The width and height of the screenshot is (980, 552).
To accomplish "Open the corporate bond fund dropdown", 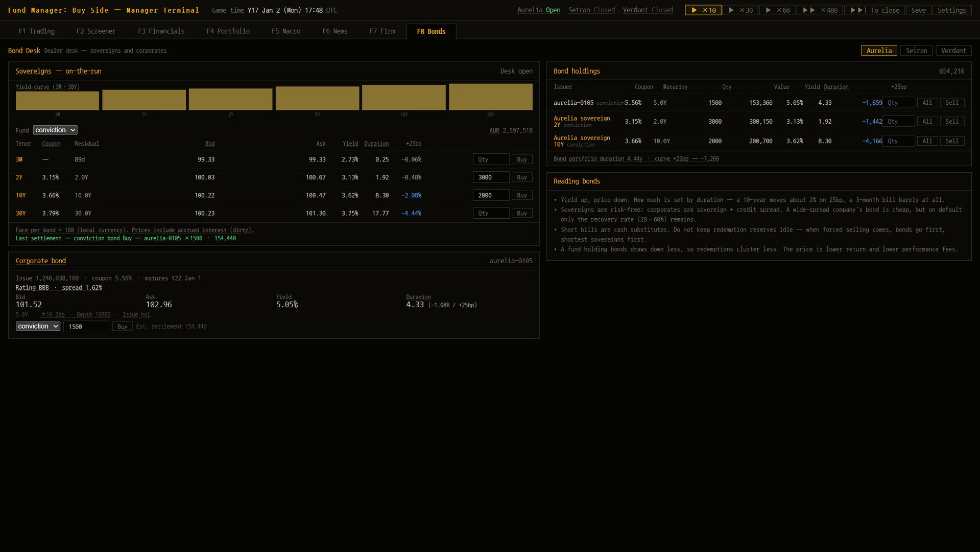I will (38, 326).
